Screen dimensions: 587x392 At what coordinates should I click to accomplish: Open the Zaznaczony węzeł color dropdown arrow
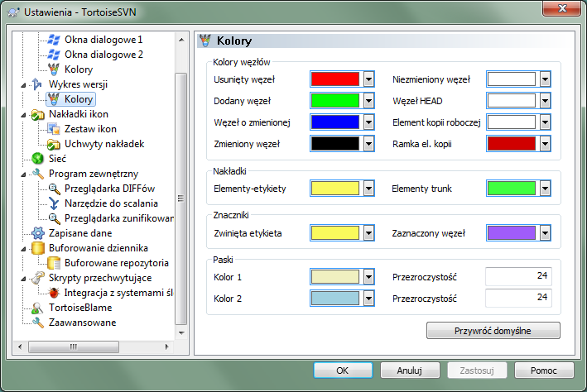pyautogui.click(x=545, y=233)
